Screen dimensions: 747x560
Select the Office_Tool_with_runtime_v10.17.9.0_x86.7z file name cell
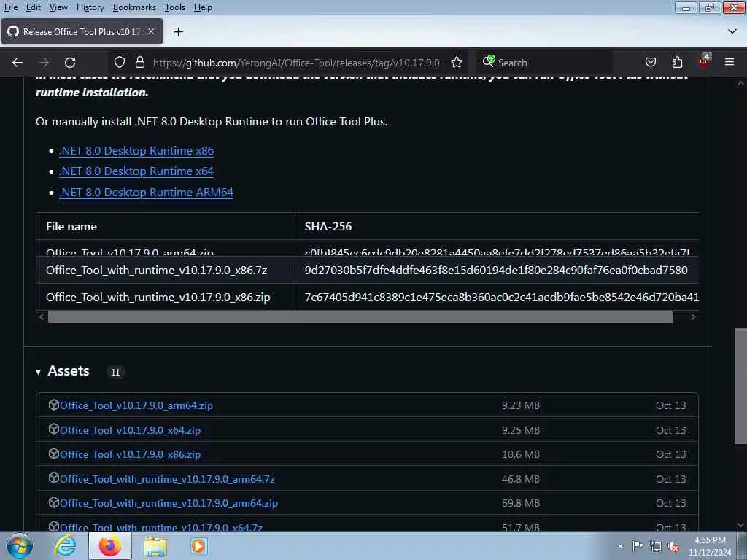(x=166, y=270)
